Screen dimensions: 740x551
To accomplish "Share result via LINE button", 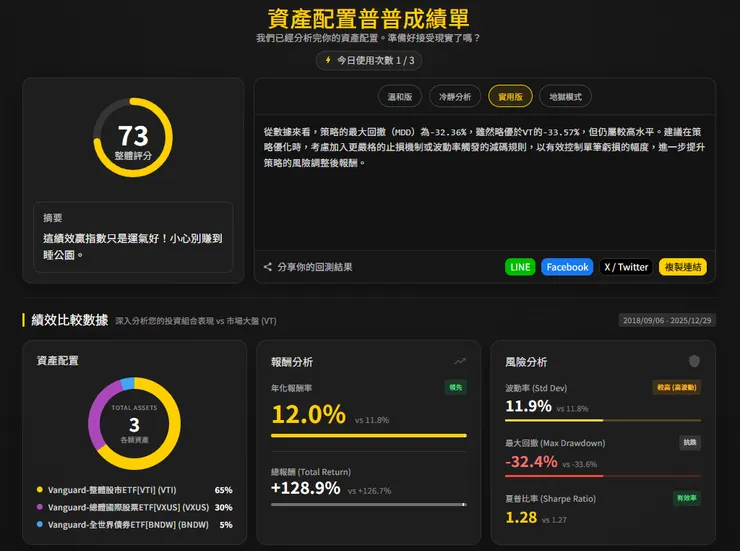I will tap(520, 267).
